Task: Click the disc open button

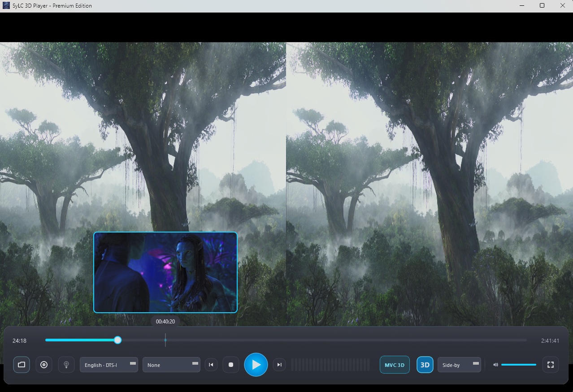Action: click(x=44, y=365)
